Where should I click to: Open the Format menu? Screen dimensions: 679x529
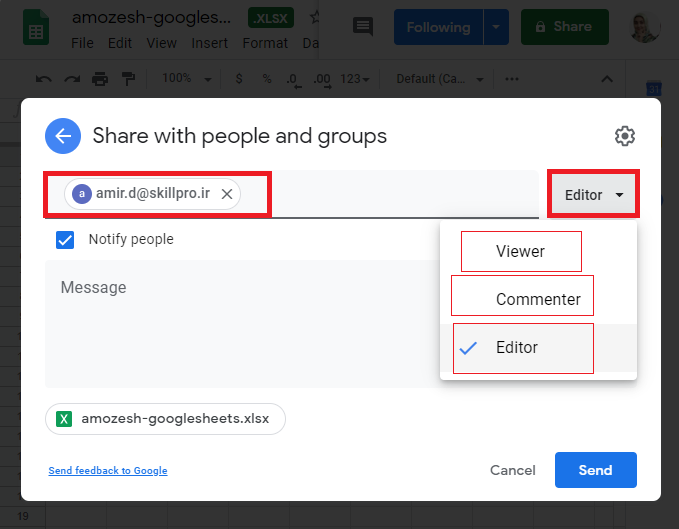coord(265,43)
